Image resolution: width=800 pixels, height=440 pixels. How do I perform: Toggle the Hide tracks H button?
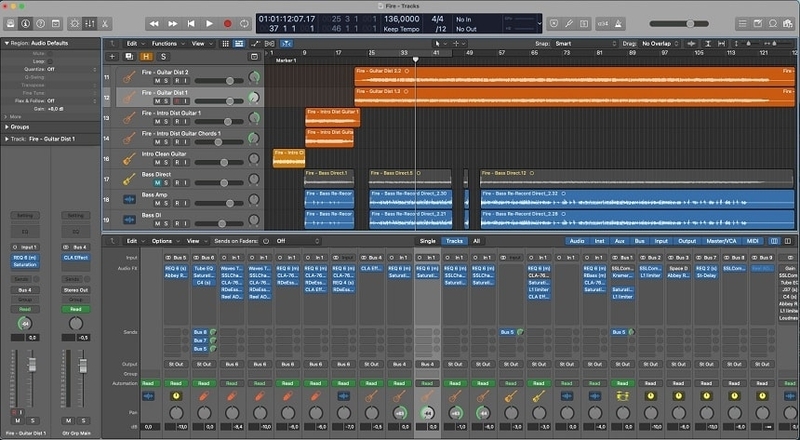[x=146, y=57]
